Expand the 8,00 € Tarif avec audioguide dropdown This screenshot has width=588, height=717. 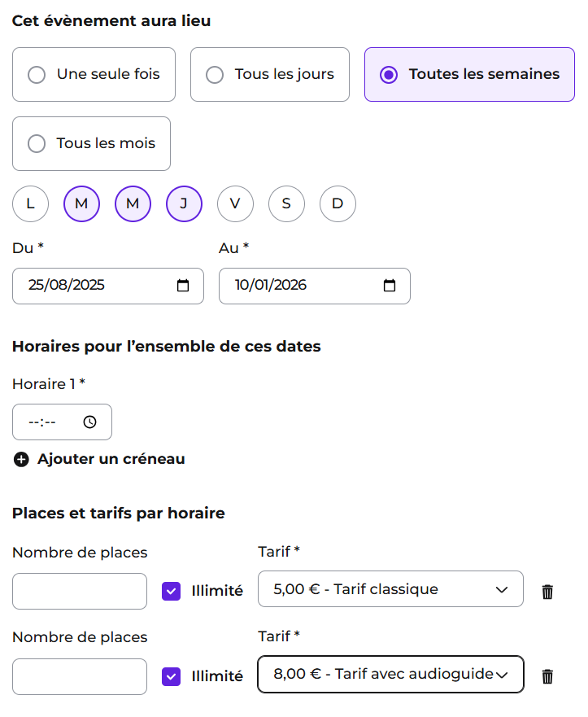[x=390, y=675]
